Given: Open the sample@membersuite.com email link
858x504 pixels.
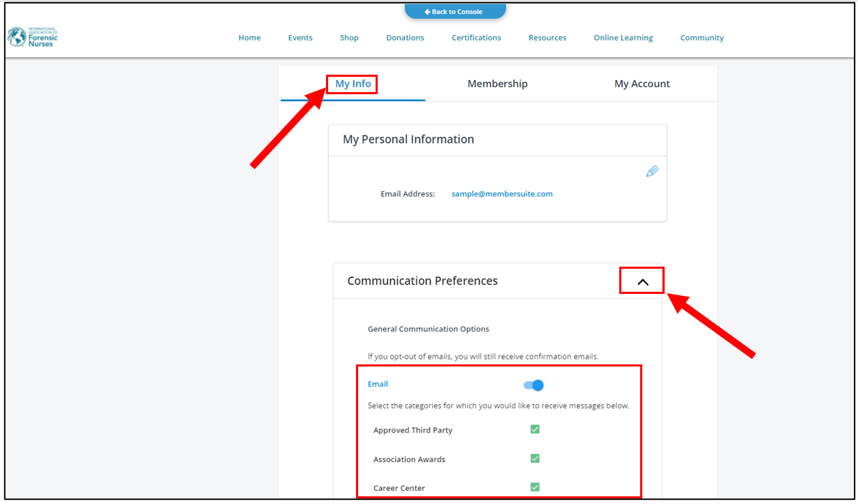Looking at the screenshot, I should coord(501,194).
